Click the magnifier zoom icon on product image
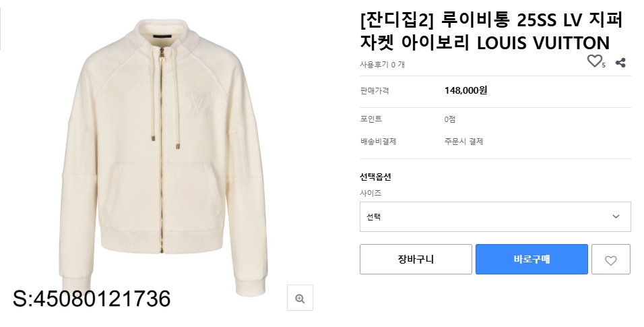 click(x=300, y=298)
